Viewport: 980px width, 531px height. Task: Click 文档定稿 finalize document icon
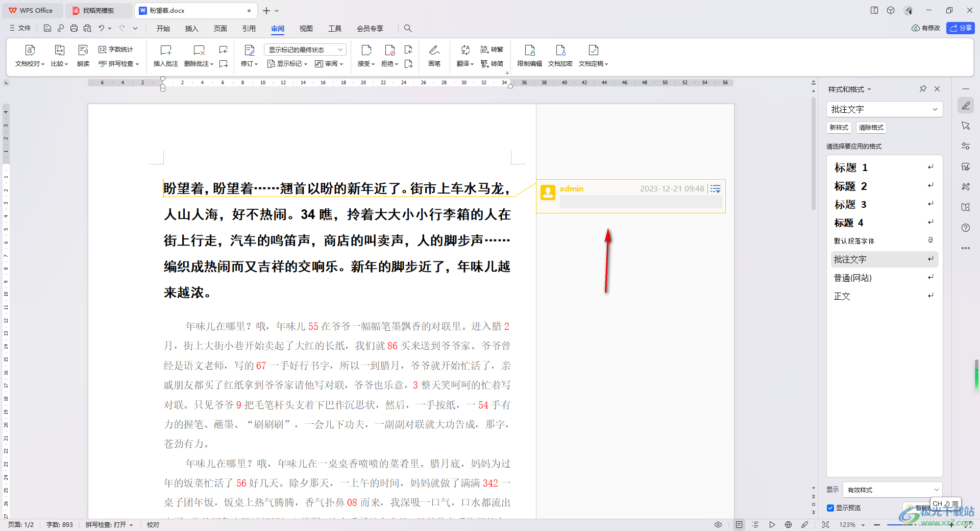[x=594, y=50]
